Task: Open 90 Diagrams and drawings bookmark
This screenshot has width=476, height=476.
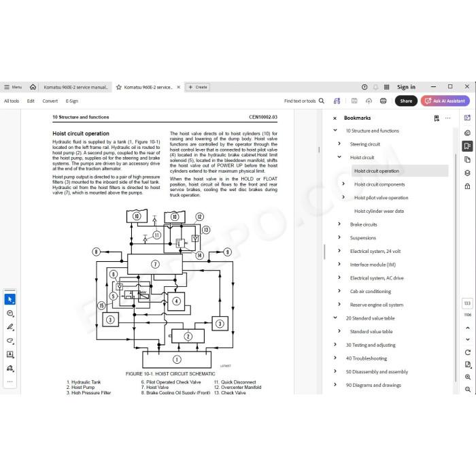Action: (373, 385)
